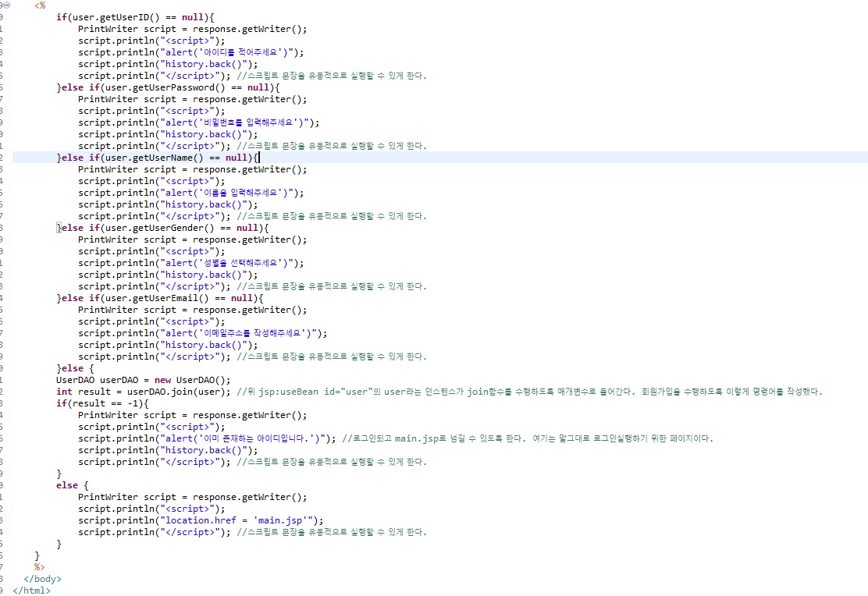Place cursor on getUserGender() == null line
The height and width of the screenshot is (596, 868).
[x=162, y=228]
